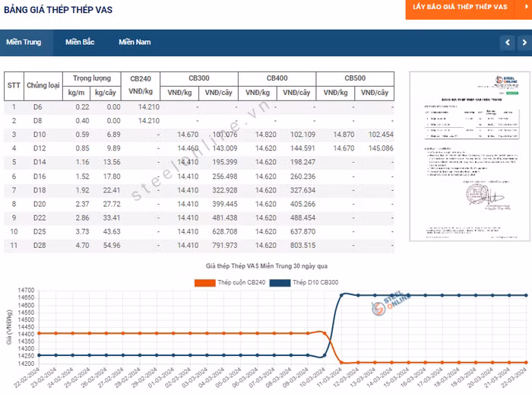Click 14.460 CB300 price in D12 row
Viewport: 532px width, 394px height.
coord(188,148)
